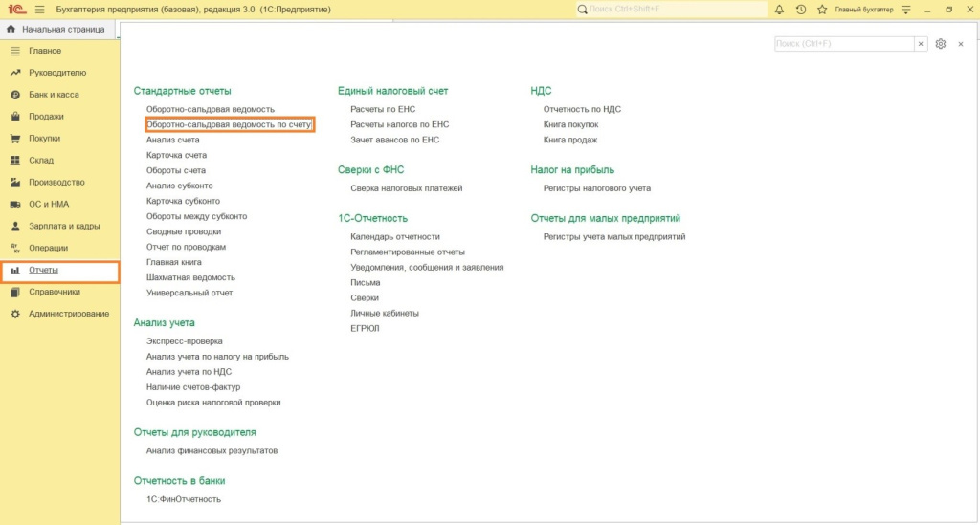Open service settings lines icon in title bar

coord(906,10)
